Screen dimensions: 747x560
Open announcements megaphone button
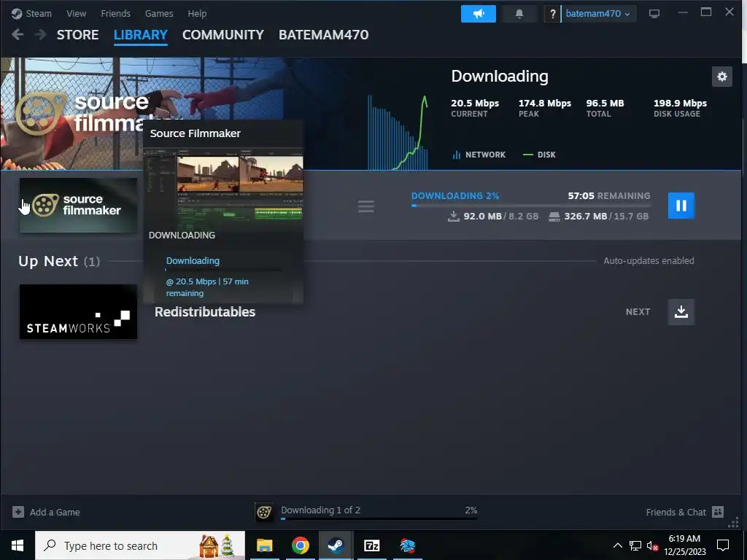[479, 14]
